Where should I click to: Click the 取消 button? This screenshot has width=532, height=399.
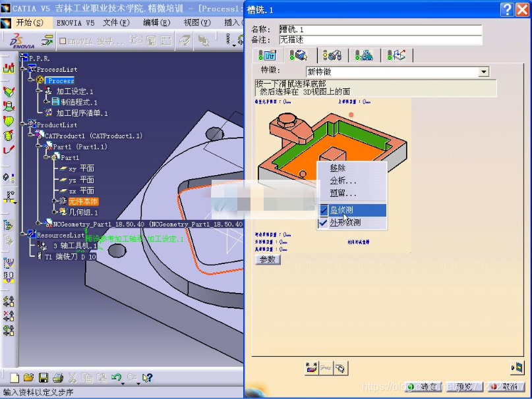tap(505, 386)
